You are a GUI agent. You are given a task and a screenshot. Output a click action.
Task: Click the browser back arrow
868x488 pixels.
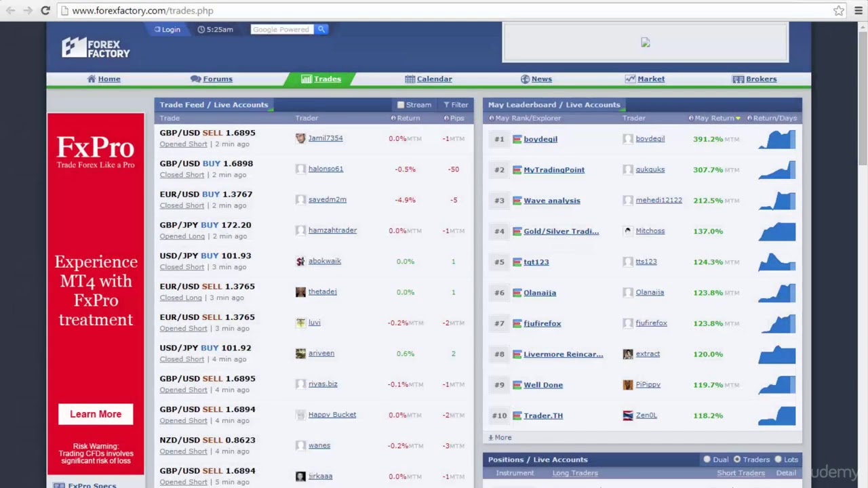click(10, 11)
